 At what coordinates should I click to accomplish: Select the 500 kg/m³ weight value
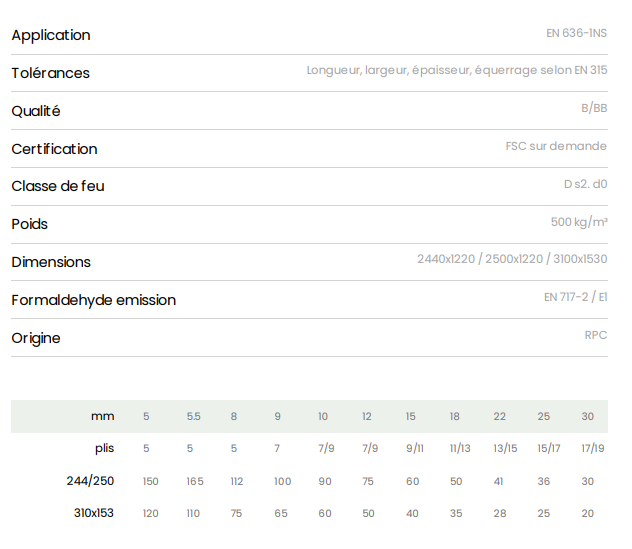(x=579, y=222)
